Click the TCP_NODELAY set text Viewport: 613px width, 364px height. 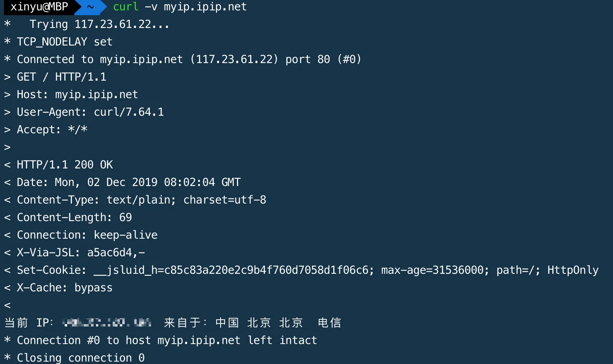[x=64, y=42]
